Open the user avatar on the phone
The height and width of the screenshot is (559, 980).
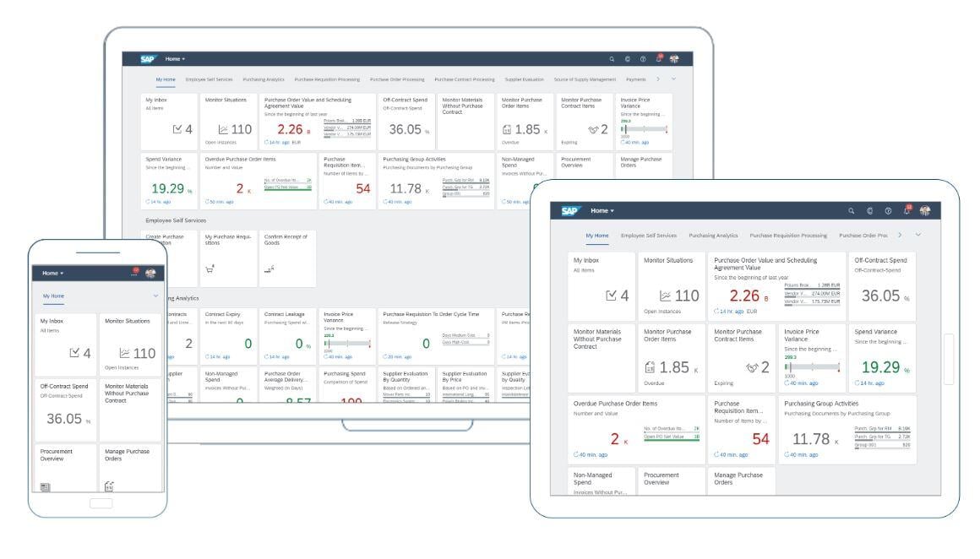click(150, 273)
